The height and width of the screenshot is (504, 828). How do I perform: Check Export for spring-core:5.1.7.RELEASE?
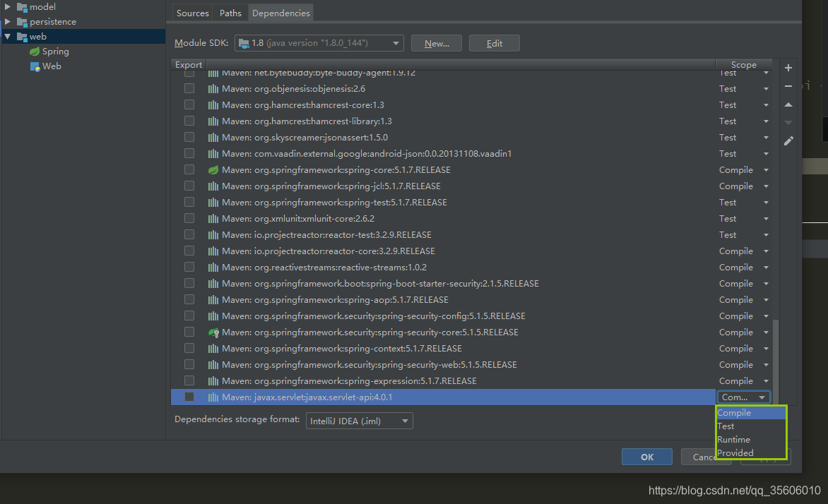[x=189, y=169]
